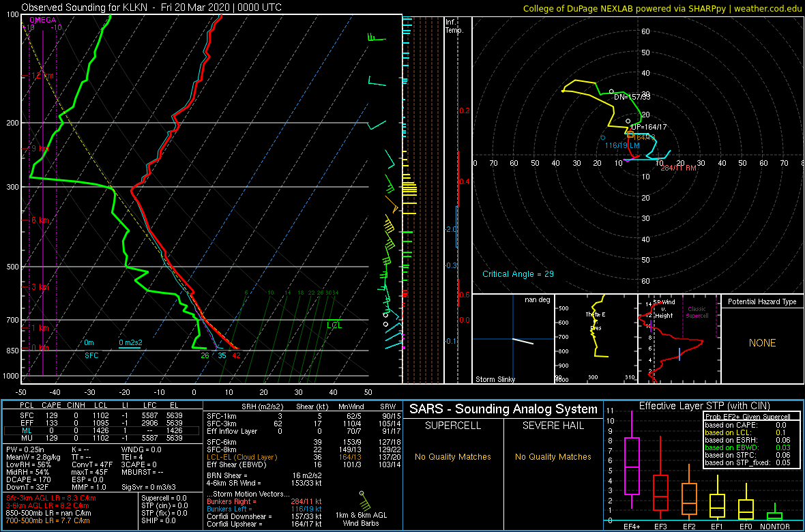Click the 'MeanW = 2.8g/kg' value
The height and width of the screenshot is (532, 805).
(x=33, y=457)
